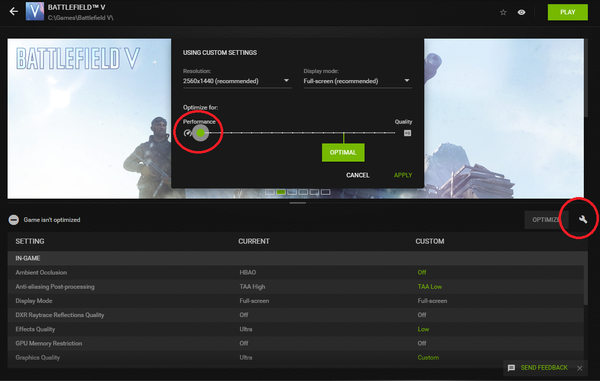The height and width of the screenshot is (381, 600).
Task: Click the chat icon beside Send Feedback
Action: tap(511, 368)
